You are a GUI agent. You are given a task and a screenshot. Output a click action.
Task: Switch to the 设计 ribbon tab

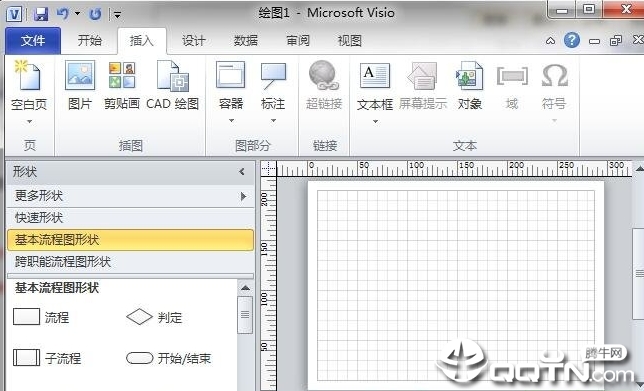[x=193, y=41]
